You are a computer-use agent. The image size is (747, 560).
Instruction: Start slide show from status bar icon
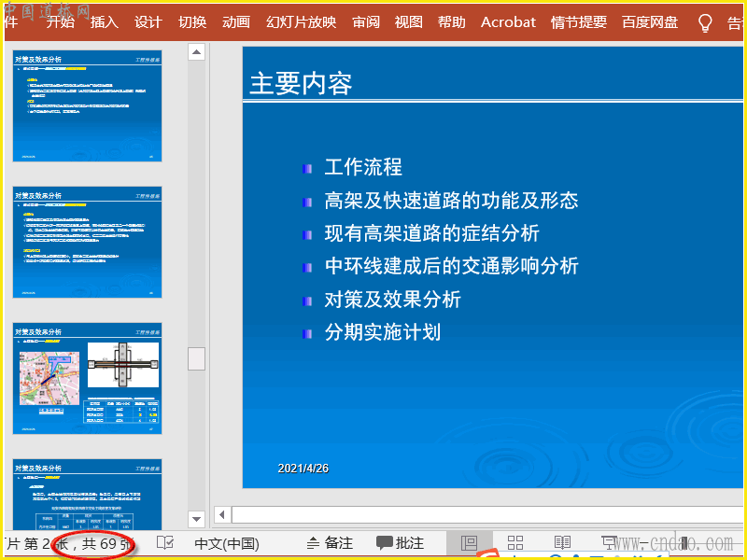[x=609, y=542]
